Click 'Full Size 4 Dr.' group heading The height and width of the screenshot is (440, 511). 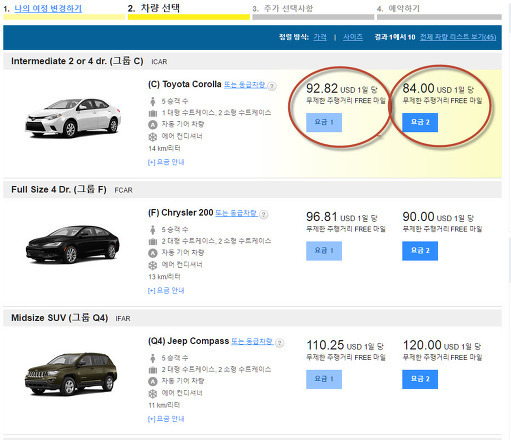point(59,189)
